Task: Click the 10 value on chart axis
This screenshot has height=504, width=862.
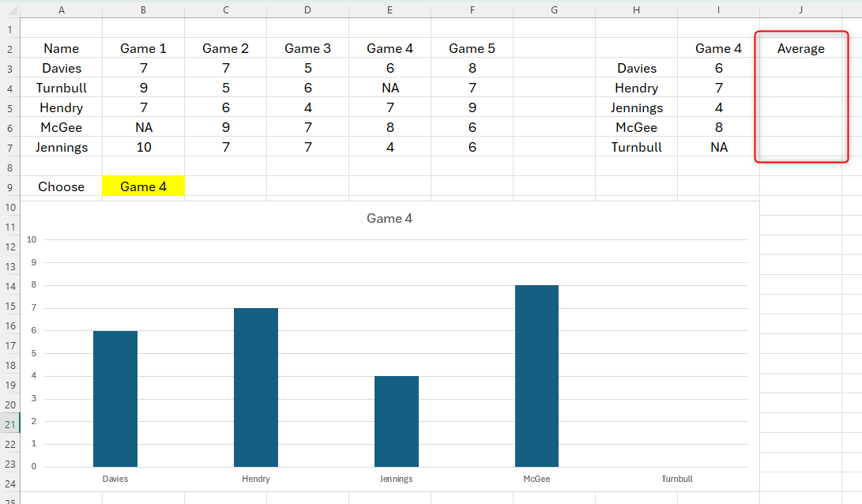Action: 32,239
